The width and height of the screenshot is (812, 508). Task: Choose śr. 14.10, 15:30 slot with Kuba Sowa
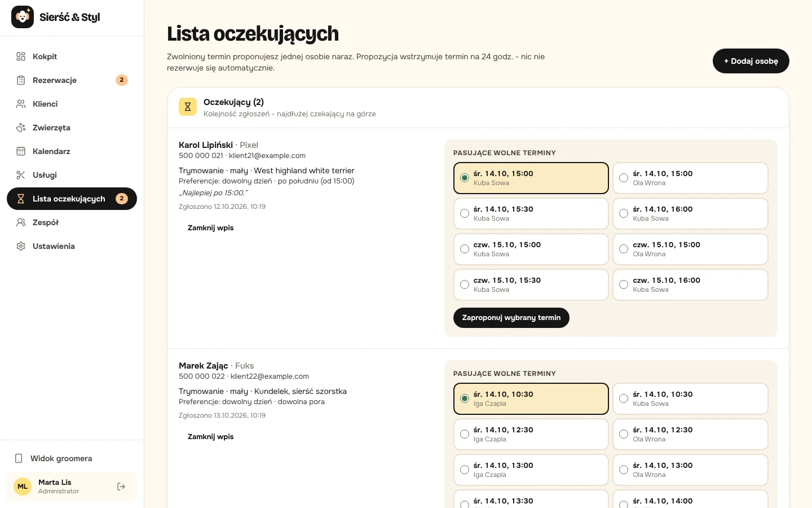[531, 213]
